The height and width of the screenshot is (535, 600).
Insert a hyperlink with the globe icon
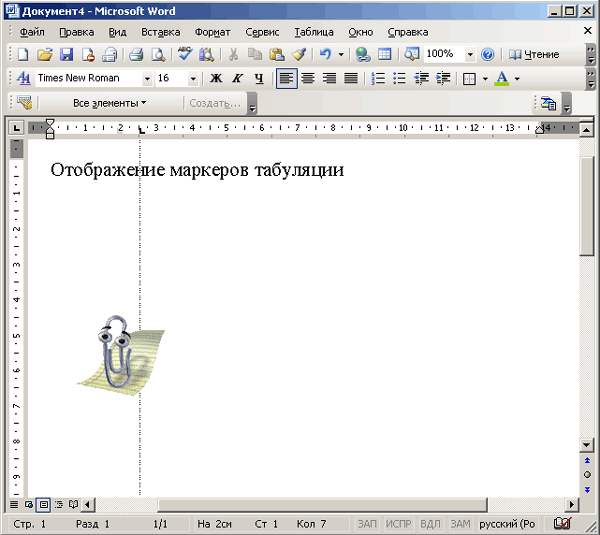click(x=362, y=54)
